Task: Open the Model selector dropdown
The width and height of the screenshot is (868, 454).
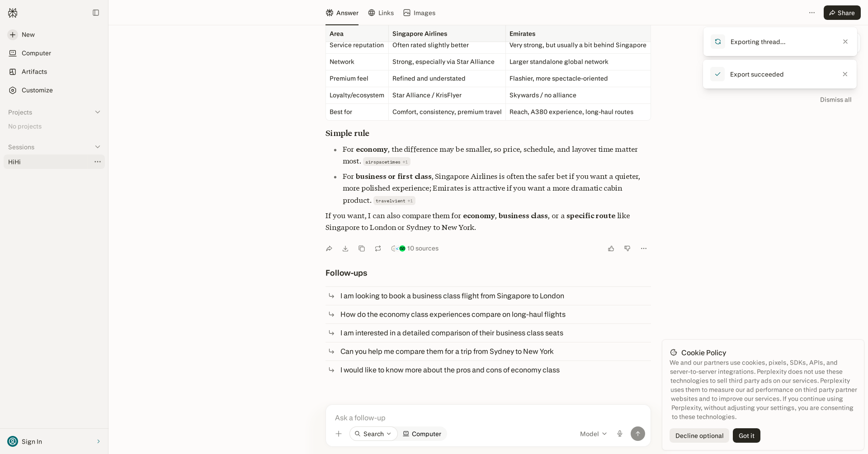Action: (593, 434)
